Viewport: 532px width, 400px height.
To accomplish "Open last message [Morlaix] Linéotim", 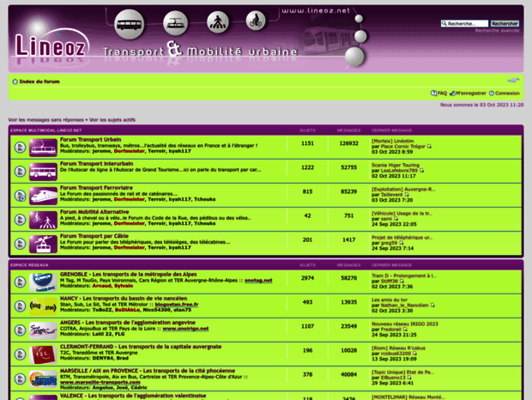I will 392,141.
